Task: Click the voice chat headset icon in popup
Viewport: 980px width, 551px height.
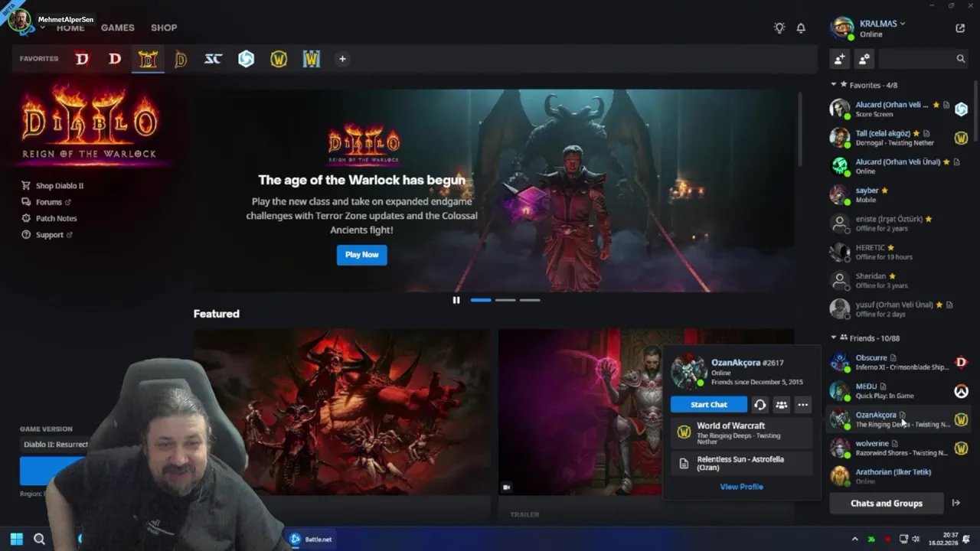Action: pyautogui.click(x=759, y=405)
